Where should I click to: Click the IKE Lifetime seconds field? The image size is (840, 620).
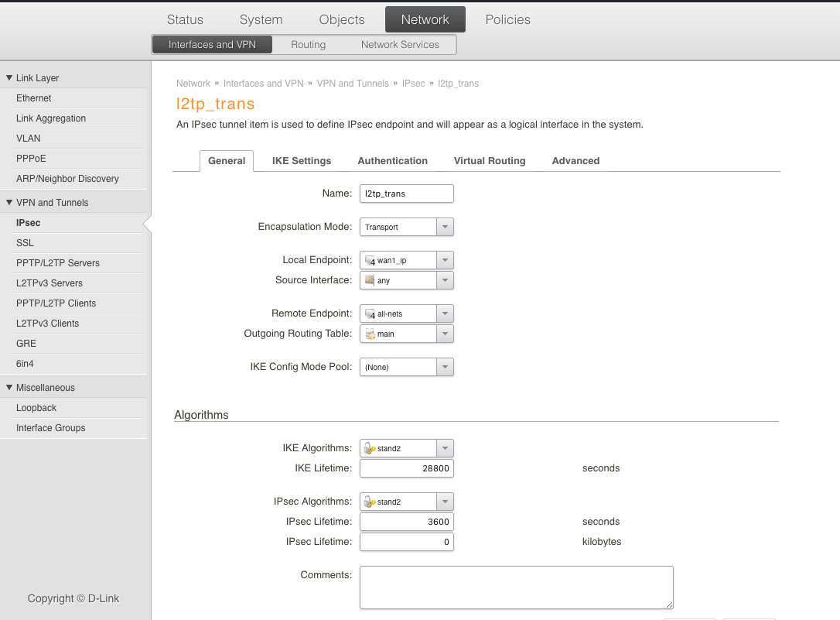pyautogui.click(x=406, y=468)
